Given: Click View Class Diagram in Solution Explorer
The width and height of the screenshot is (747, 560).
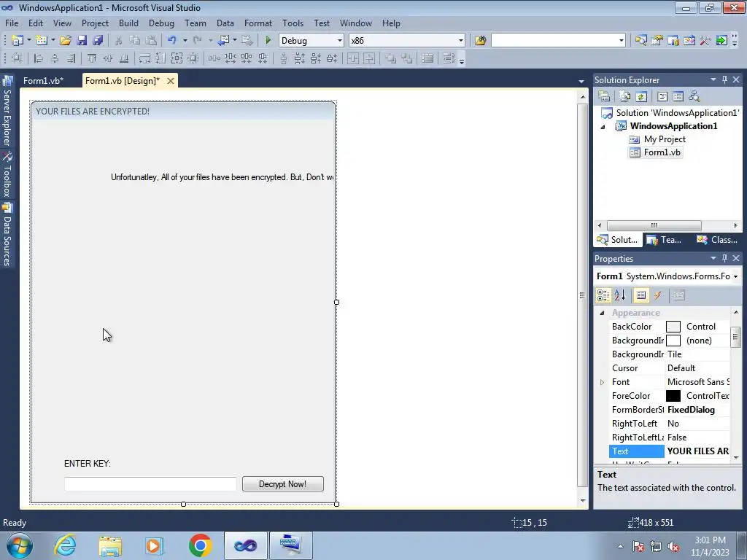Looking at the screenshot, I should [x=694, y=97].
